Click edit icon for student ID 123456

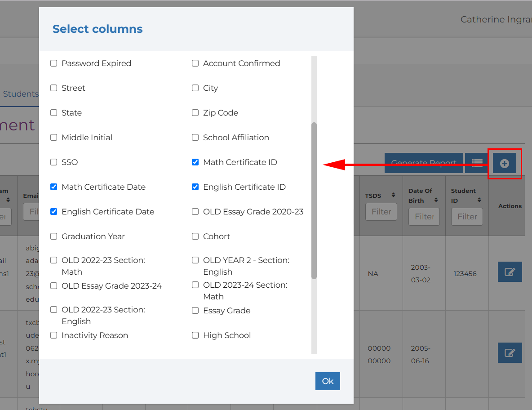coord(510,272)
